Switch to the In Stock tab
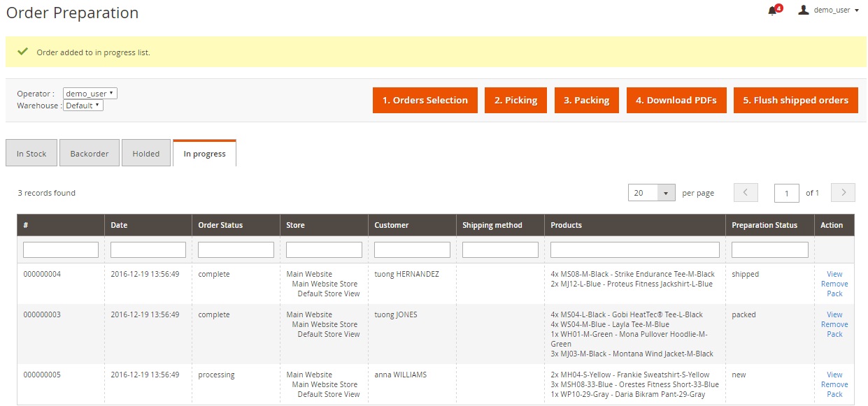This screenshot has height=406, width=868. click(31, 154)
